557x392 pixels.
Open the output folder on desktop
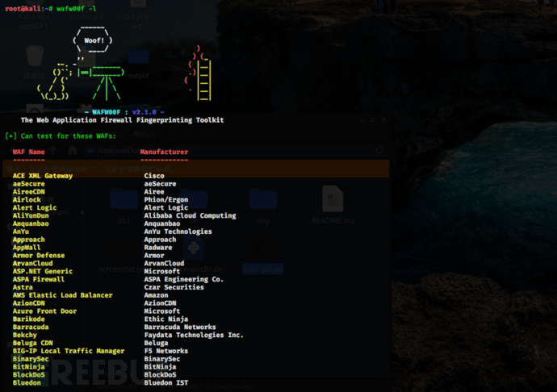pos(138,57)
